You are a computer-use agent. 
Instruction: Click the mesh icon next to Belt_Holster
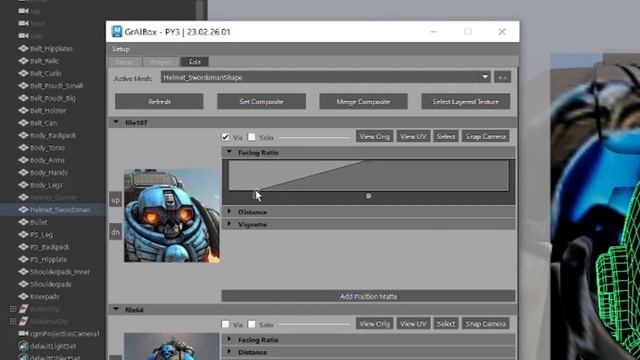click(x=23, y=111)
